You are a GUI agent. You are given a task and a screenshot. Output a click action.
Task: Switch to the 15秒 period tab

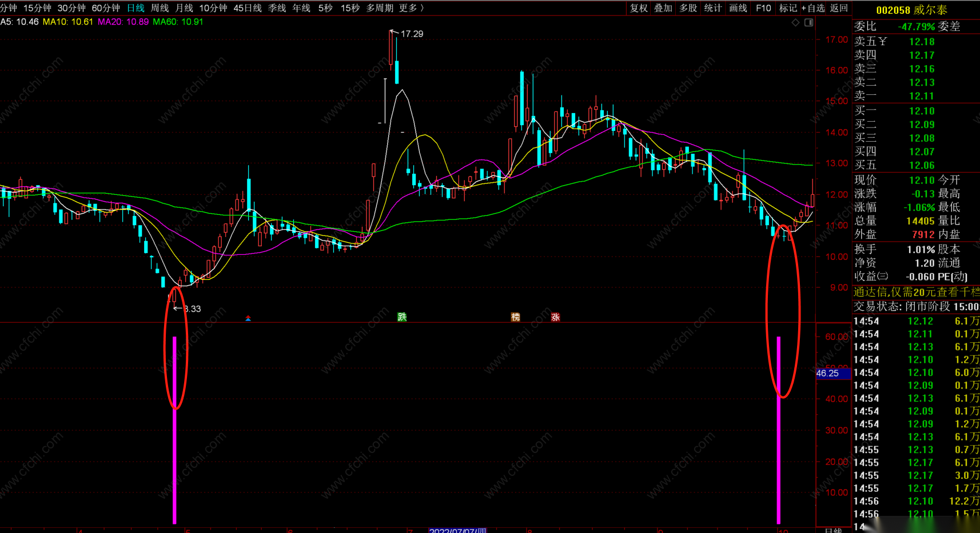point(350,8)
